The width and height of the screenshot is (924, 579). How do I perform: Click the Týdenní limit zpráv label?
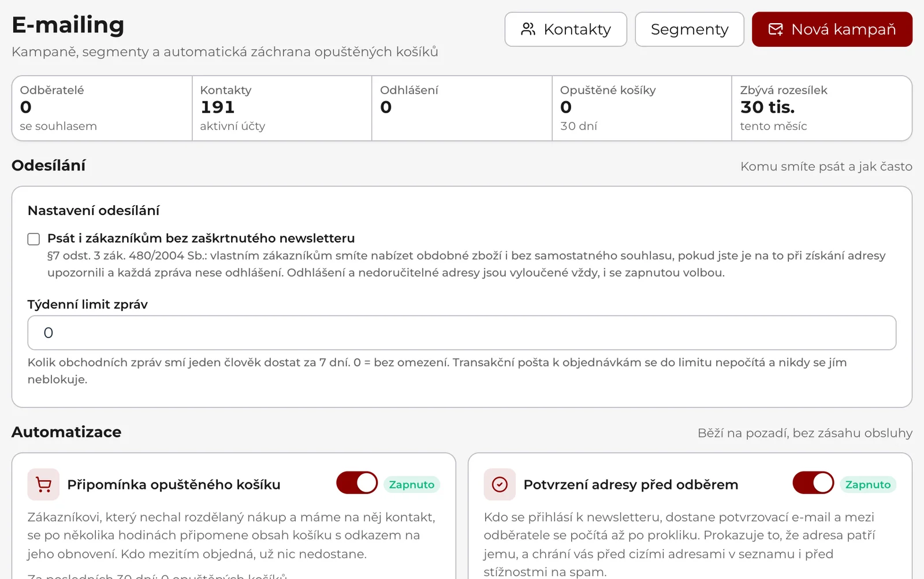(x=88, y=305)
